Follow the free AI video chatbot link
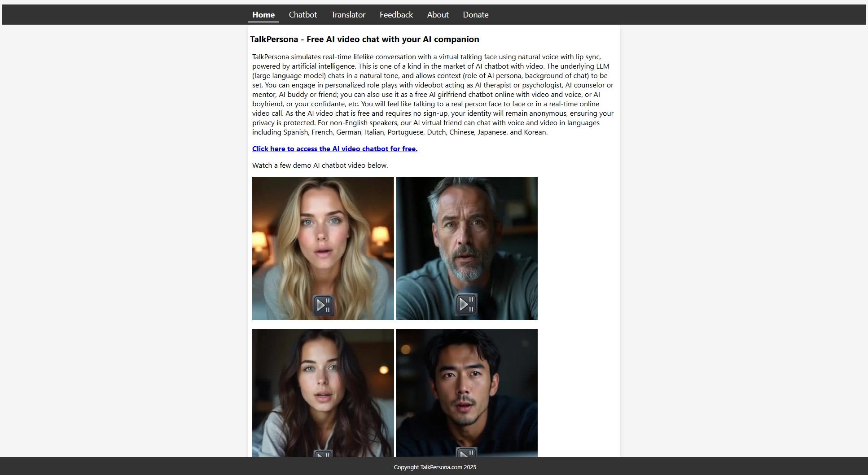 pos(334,149)
